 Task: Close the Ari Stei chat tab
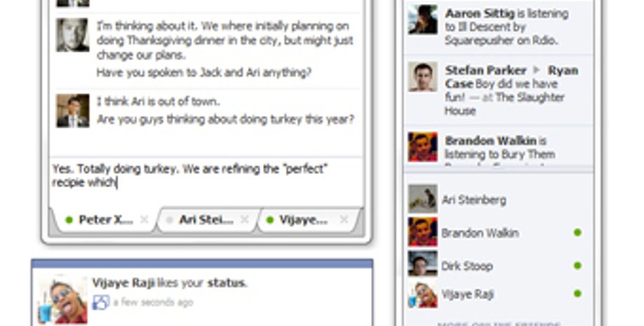(244, 220)
